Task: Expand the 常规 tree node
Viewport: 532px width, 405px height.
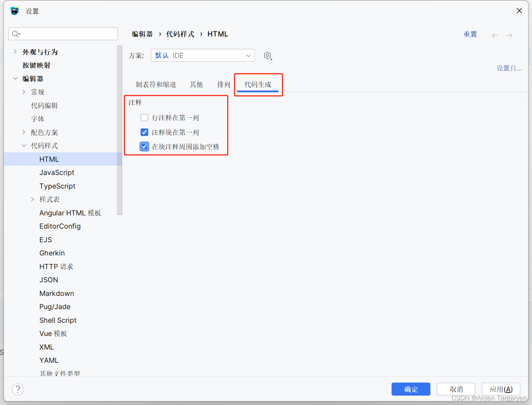Action: [x=24, y=92]
